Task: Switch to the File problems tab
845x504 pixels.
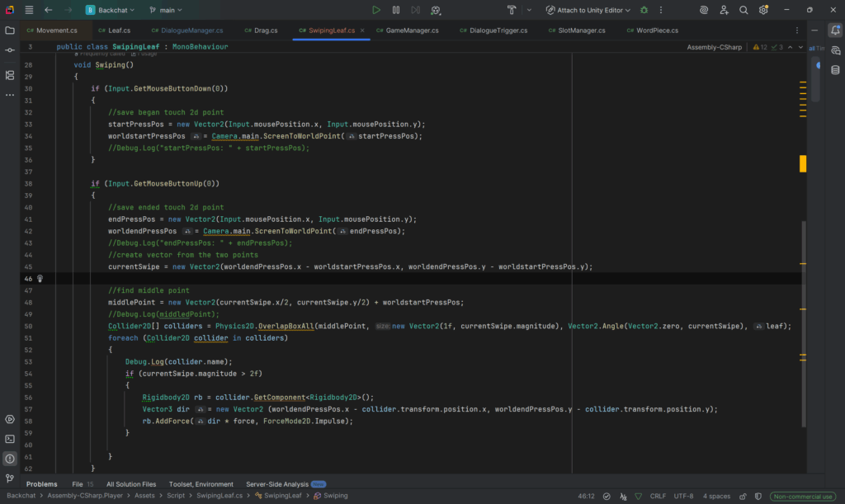Action: (83, 484)
